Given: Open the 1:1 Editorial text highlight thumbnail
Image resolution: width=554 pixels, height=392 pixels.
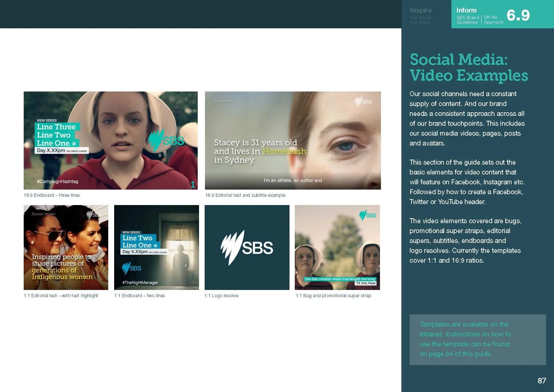Looking at the screenshot, I should click(x=66, y=248).
